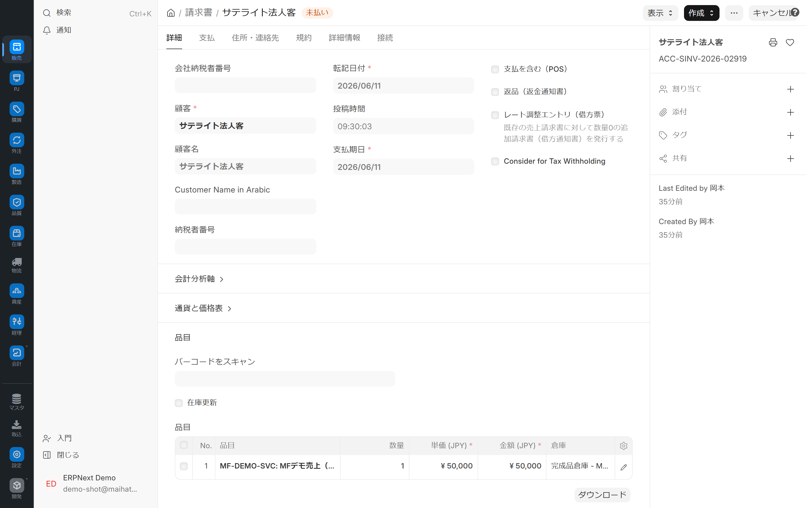Viewport: 812px width, 508px height.
Task: Select all rows via items header checkbox
Action: (x=184, y=445)
